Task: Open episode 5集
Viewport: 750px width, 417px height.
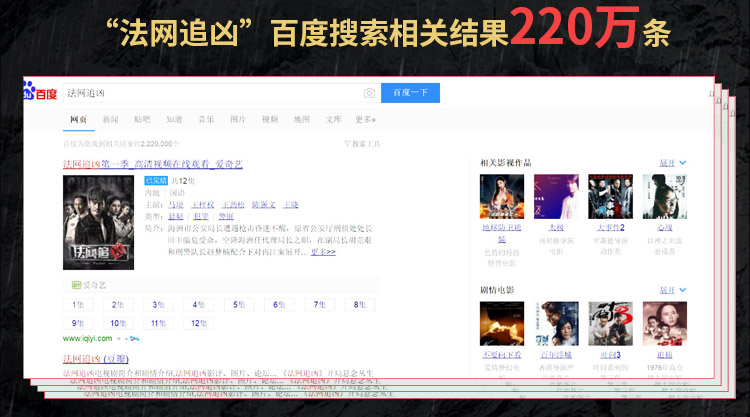Action: pos(239,305)
